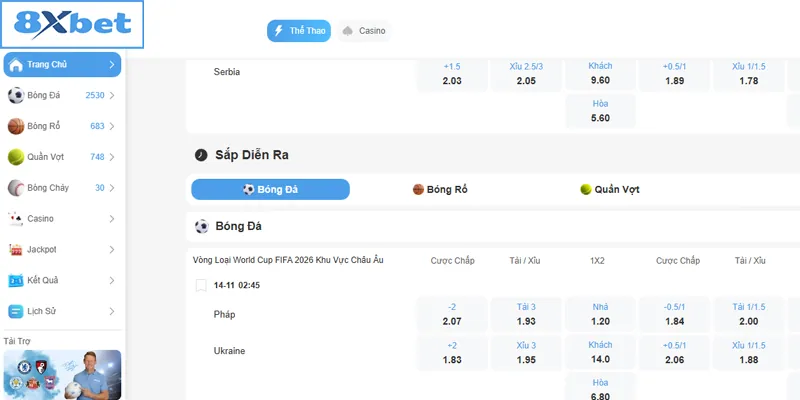The height and width of the screenshot is (400, 800).
Task: Click the football icon beside Bóng Đá in sidebar
Action: [16, 96]
